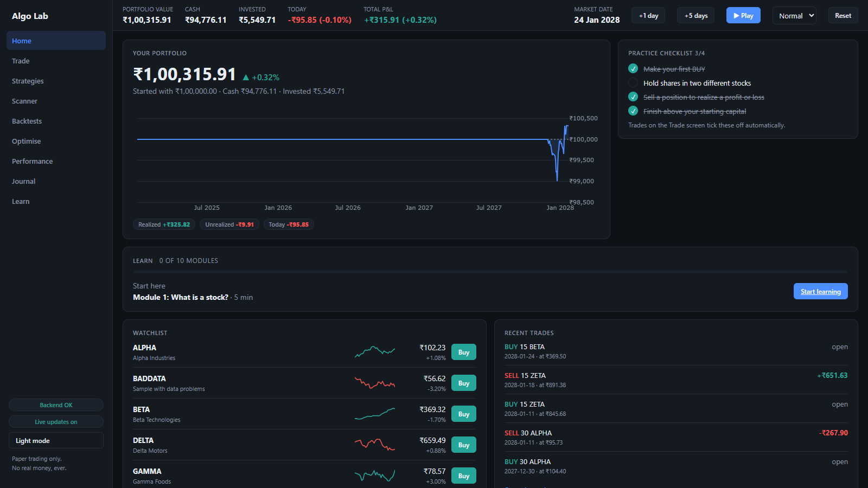The height and width of the screenshot is (488, 868).
Task: Click the Algo Lab logo title
Action: pyautogui.click(x=30, y=16)
